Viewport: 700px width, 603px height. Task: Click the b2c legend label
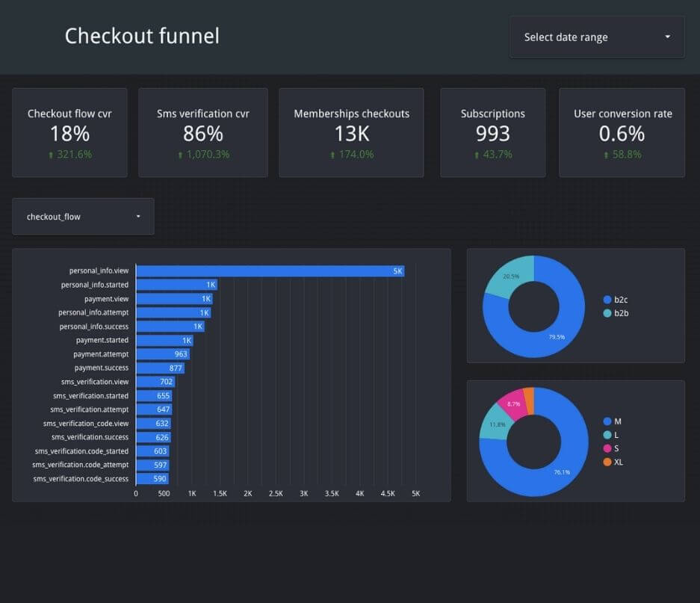621,300
